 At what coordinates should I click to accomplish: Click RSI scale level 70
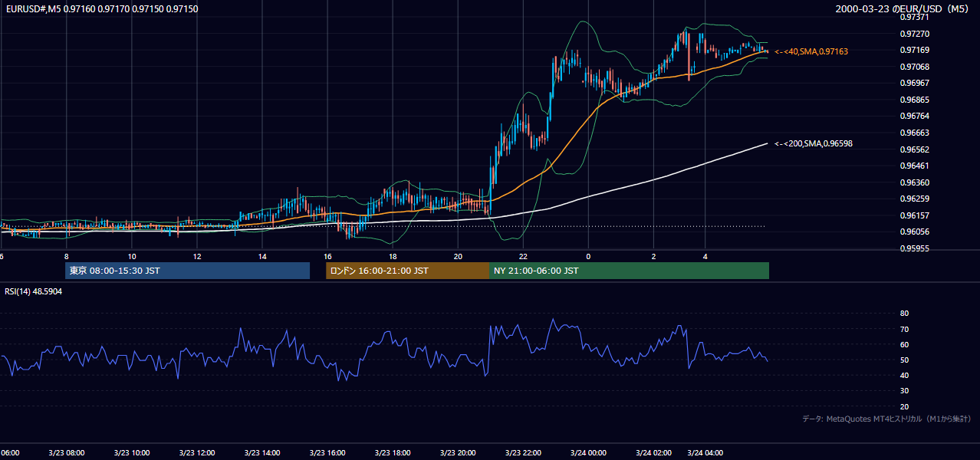[x=904, y=329]
